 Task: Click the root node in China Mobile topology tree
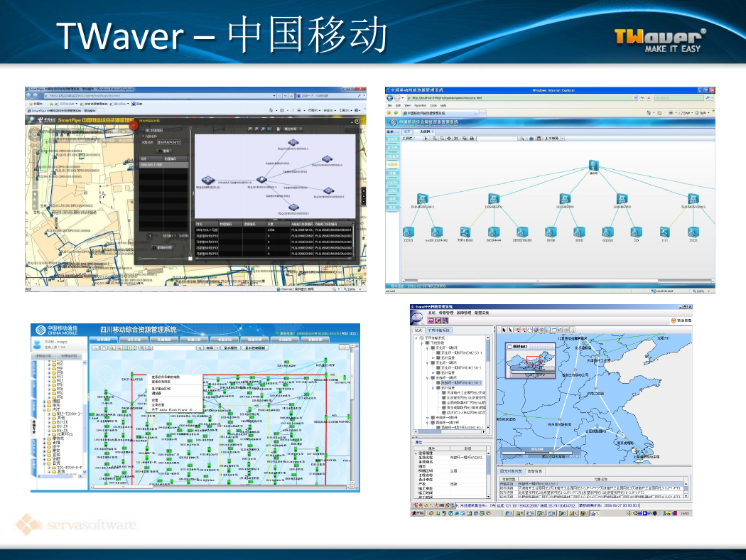click(593, 166)
